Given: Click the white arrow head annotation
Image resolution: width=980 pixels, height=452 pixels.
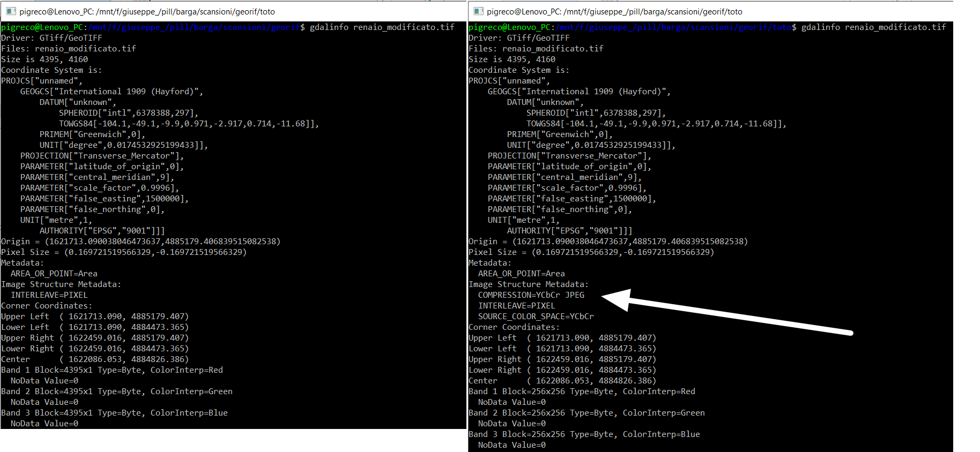Looking at the screenshot, I should point(617,299).
